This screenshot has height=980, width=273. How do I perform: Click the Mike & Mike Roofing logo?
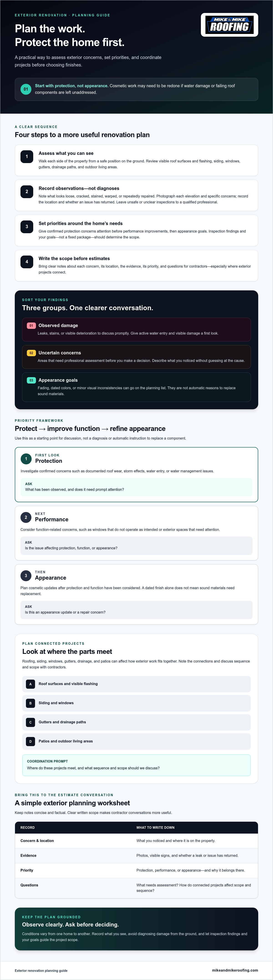click(x=229, y=25)
